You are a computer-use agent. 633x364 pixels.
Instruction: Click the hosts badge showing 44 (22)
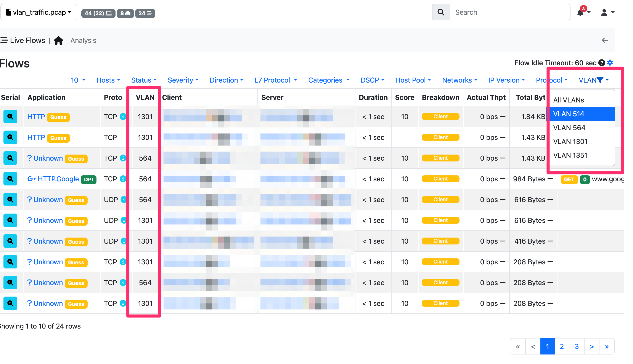click(98, 13)
